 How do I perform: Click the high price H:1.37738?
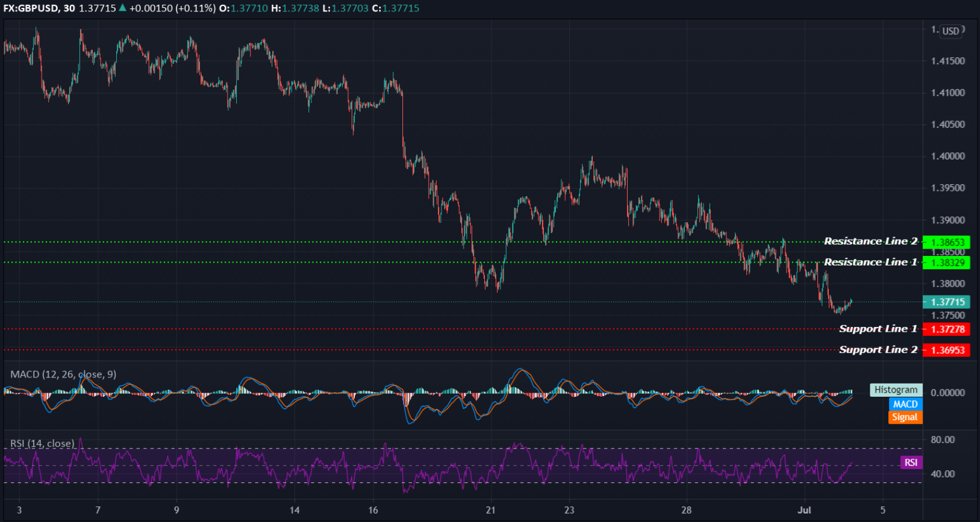[x=295, y=8]
